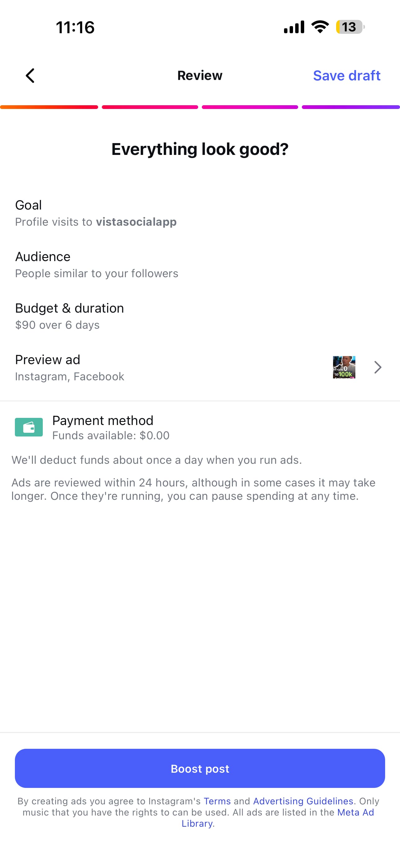The height and width of the screenshot is (868, 400).
Task: Save the boost as a draft
Action: point(346,75)
